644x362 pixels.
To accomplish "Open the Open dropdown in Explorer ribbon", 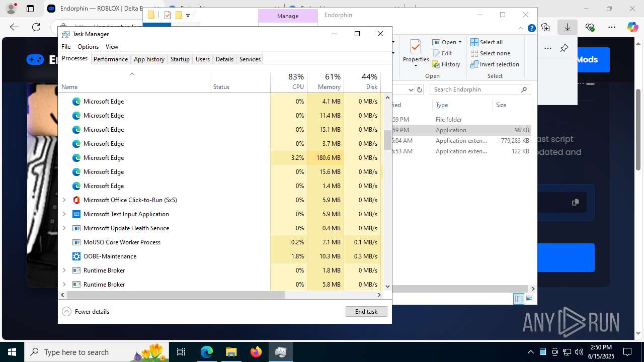I will [447, 42].
